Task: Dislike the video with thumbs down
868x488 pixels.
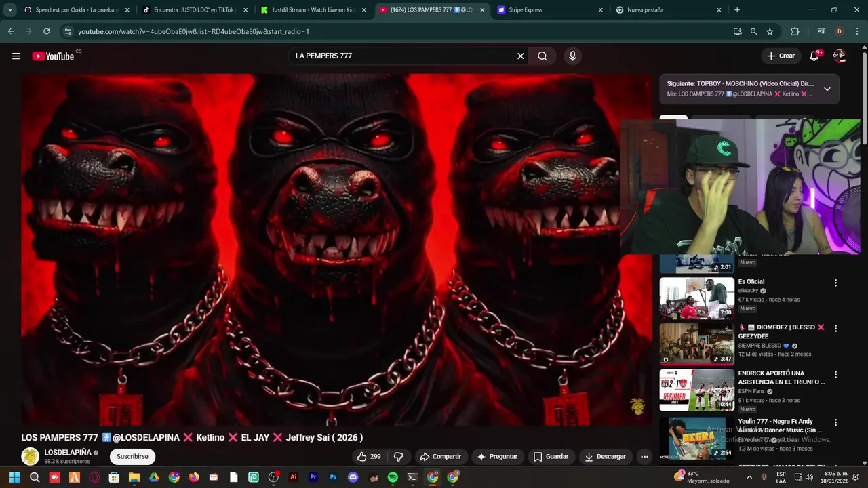Action: pos(399,457)
